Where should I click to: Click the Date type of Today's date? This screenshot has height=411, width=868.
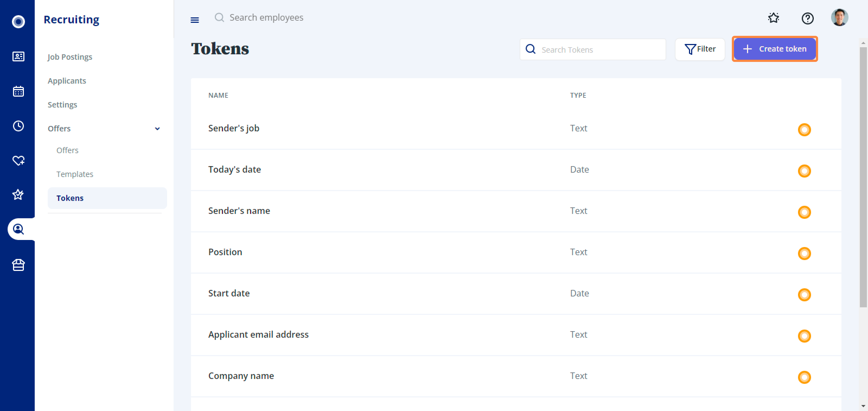579,169
